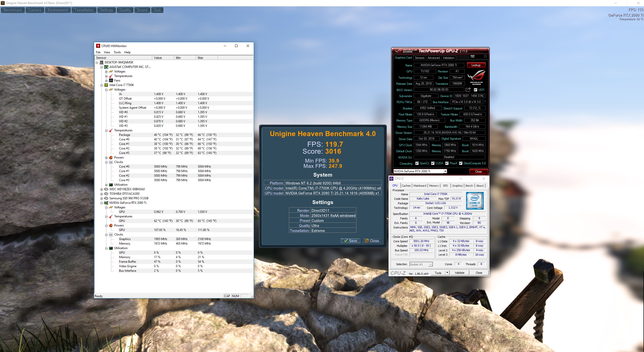This screenshot has width=644, height=352.
Task: Select the VID #2 voltage row
Action: coord(174,121)
